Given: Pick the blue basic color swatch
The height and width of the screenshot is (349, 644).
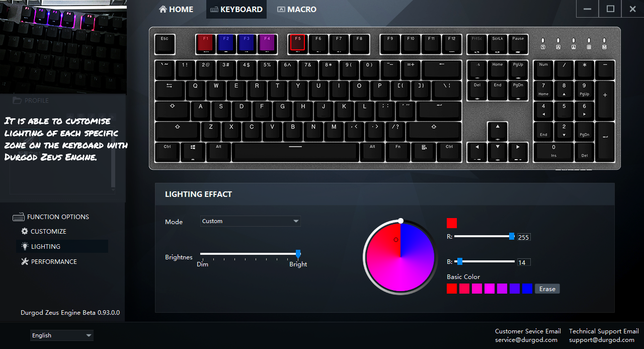Looking at the screenshot, I should 527,289.
